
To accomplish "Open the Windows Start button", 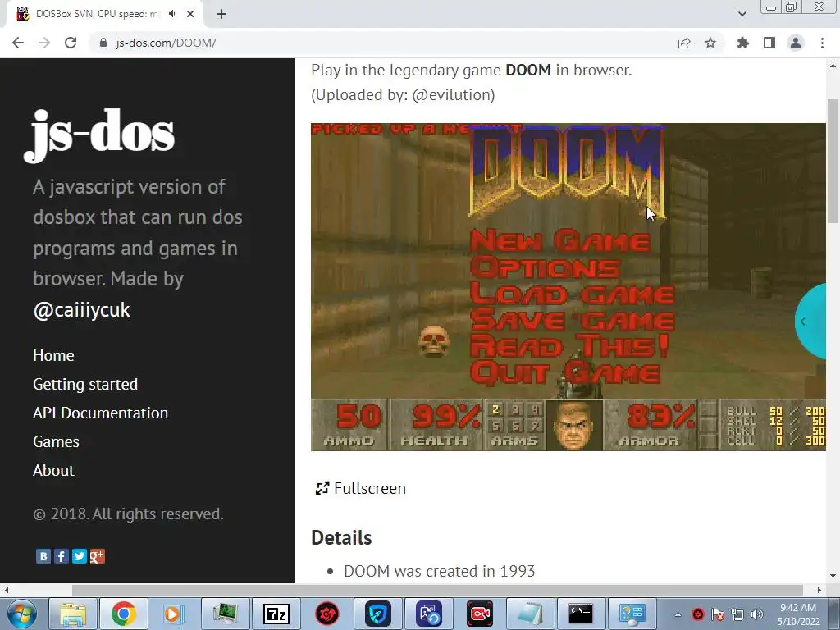I will coord(21,614).
